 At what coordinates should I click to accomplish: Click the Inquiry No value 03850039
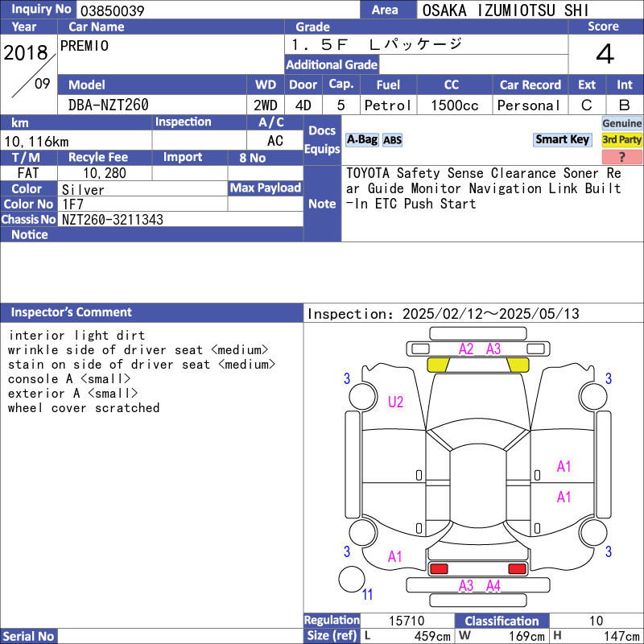click(112, 10)
